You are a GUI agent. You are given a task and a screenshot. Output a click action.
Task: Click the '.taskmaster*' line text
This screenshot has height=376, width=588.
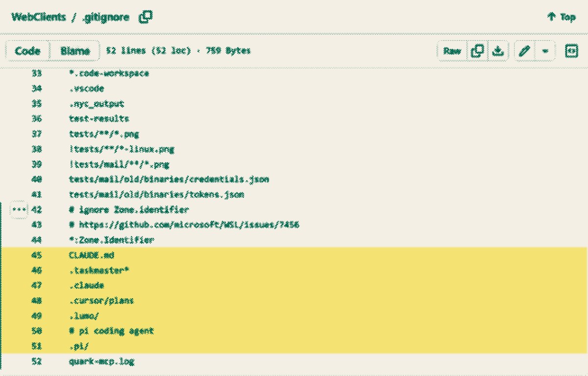(99, 270)
